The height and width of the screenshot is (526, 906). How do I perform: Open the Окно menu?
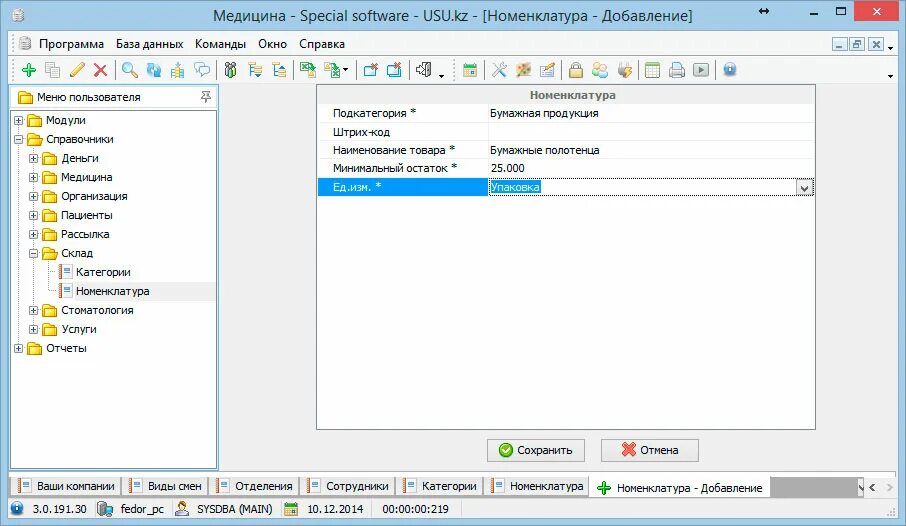[x=272, y=44]
